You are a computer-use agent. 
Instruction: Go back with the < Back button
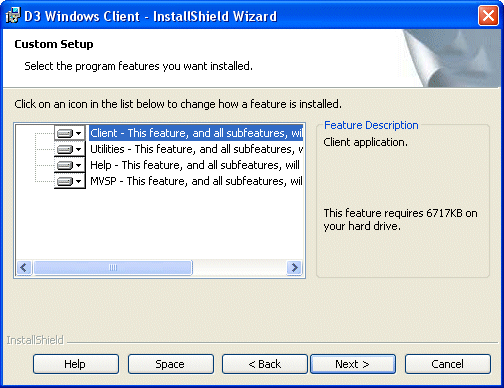tap(265, 364)
